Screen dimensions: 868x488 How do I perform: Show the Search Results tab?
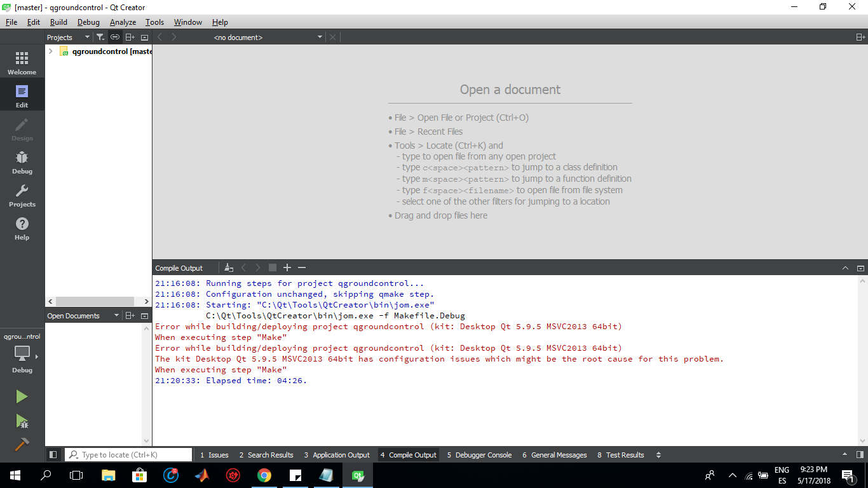tap(266, 455)
